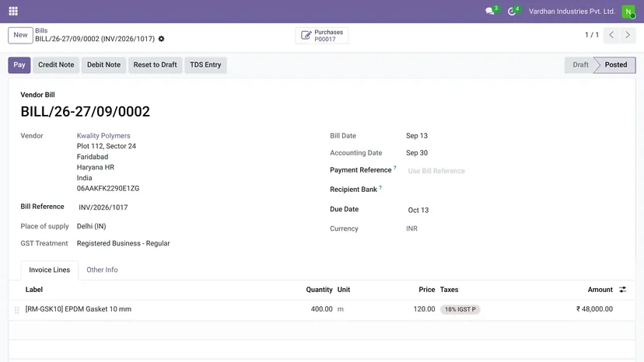Click the Bill Date value Sep 13
The width and height of the screenshot is (644, 362).
(417, 136)
